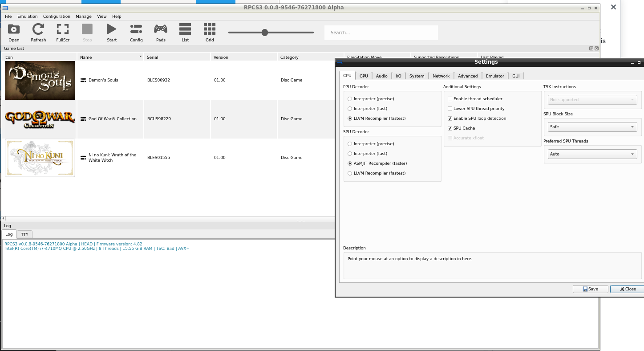The width and height of the screenshot is (644, 351).
Task: Switch to the Network settings tab
Action: click(x=441, y=76)
